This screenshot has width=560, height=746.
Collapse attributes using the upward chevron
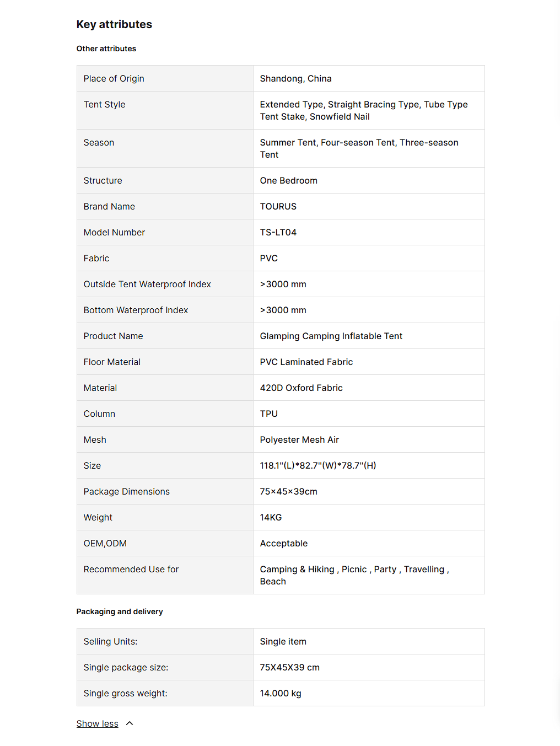pos(130,723)
